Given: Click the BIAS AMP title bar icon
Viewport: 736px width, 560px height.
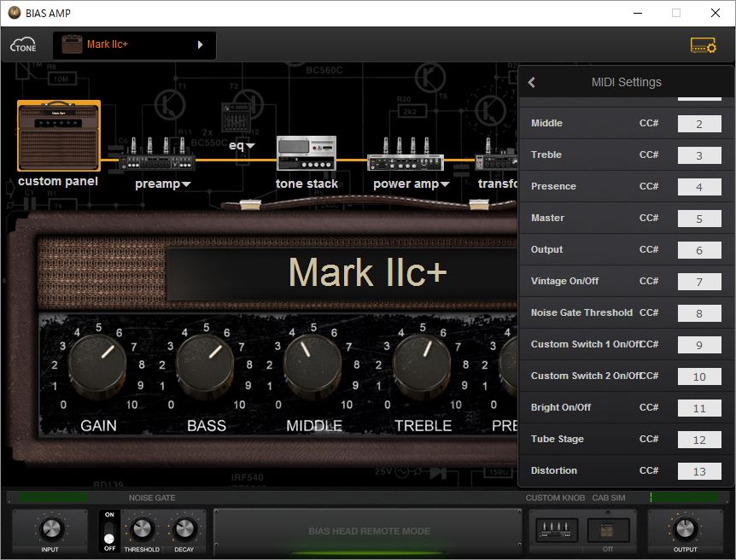Looking at the screenshot, I should point(14,13).
